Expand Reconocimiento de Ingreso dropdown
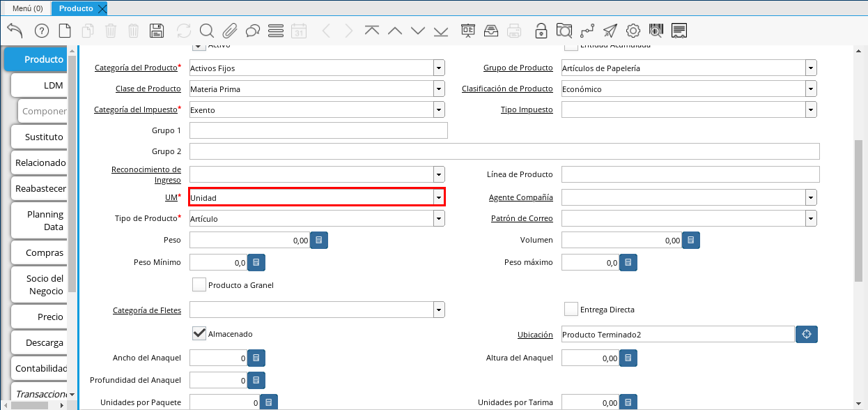Viewport: 868px width, 410px height. tap(439, 174)
